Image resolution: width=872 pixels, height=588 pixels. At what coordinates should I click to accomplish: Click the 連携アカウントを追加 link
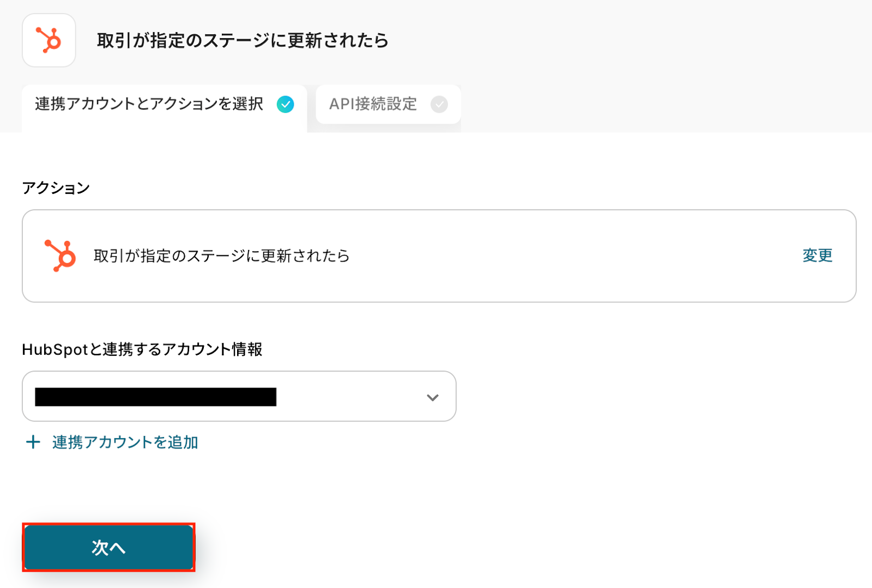point(125,442)
